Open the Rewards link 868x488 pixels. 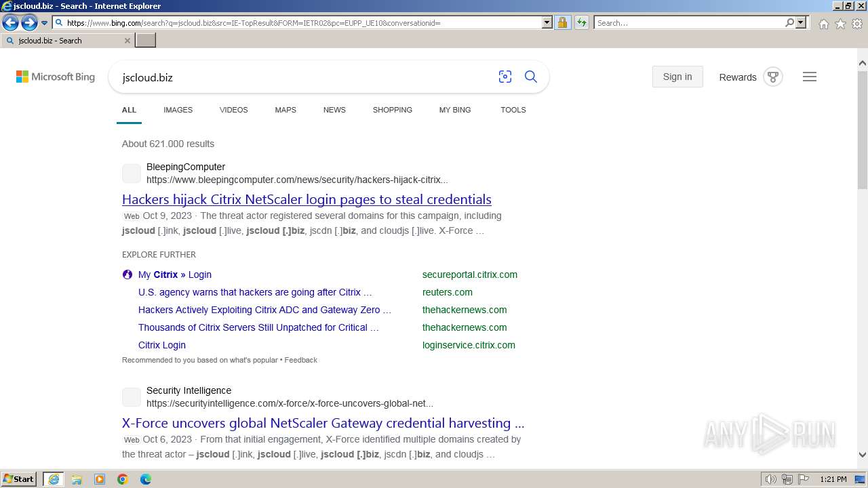738,77
